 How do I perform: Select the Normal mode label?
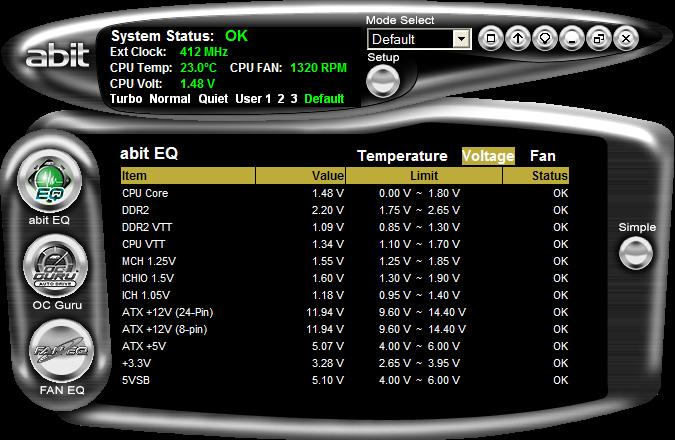pos(170,99)
